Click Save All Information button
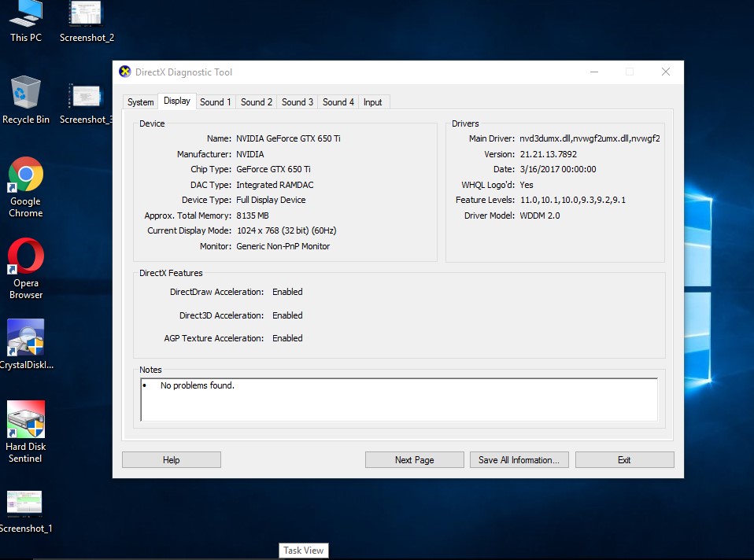Viewport: 754px width, 560px height. pos(519,460)
